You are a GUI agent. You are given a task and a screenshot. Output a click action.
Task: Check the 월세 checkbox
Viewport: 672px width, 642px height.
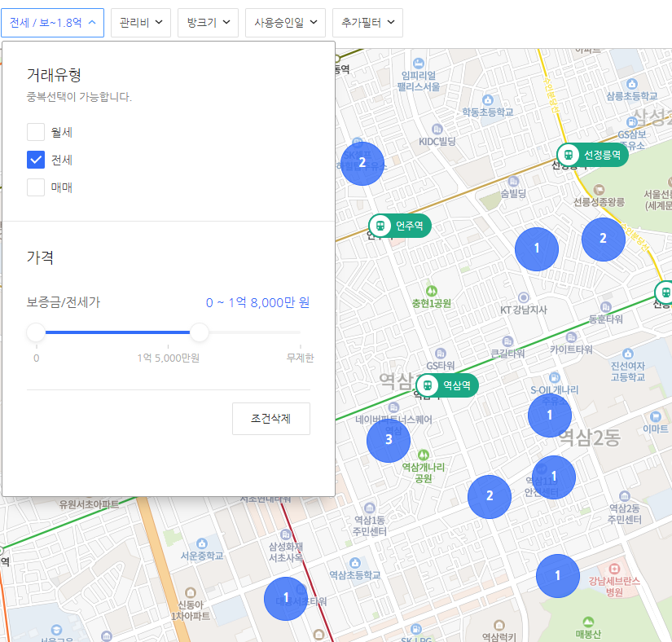point(36,132)
